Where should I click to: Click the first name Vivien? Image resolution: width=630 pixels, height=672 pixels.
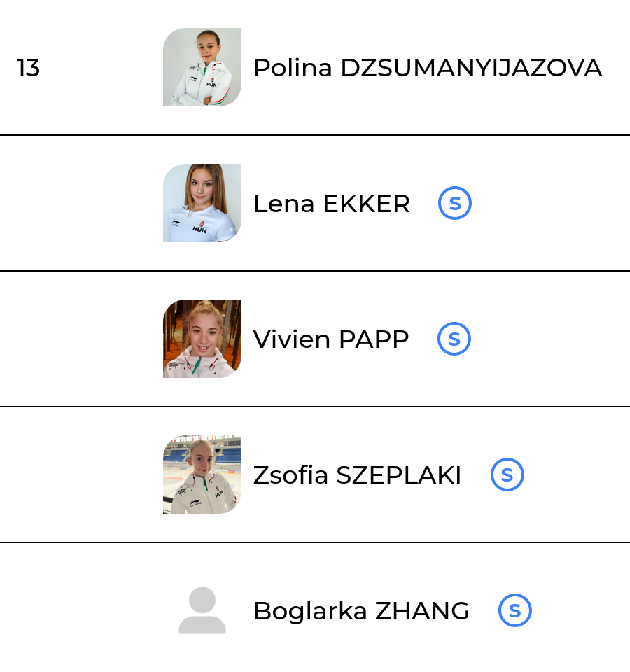(292, 339)
